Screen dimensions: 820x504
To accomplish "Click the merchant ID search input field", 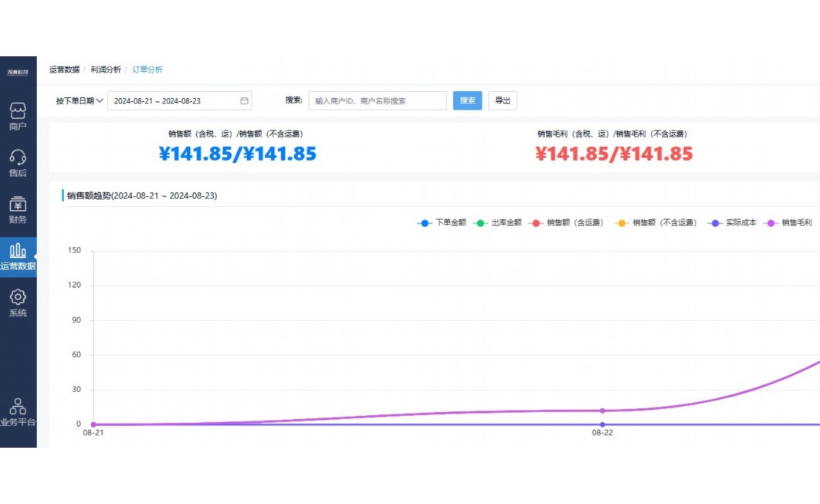I will [377, 101].
